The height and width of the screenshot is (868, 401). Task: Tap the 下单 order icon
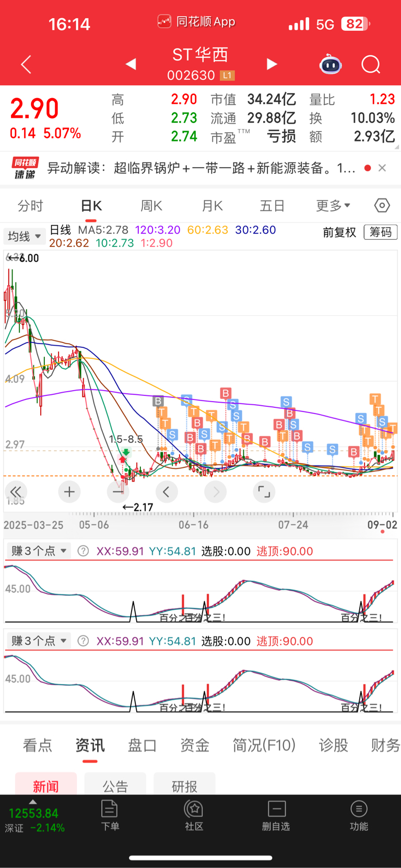[110, 815]
